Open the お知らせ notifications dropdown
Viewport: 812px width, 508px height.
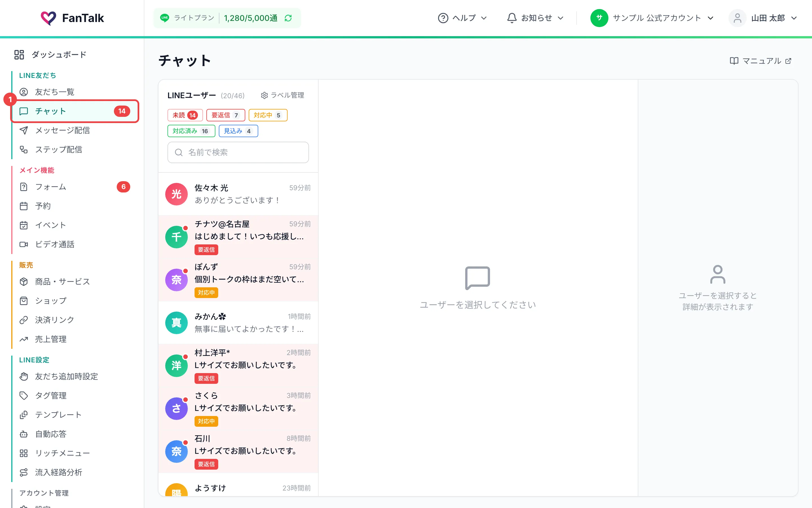535,18
